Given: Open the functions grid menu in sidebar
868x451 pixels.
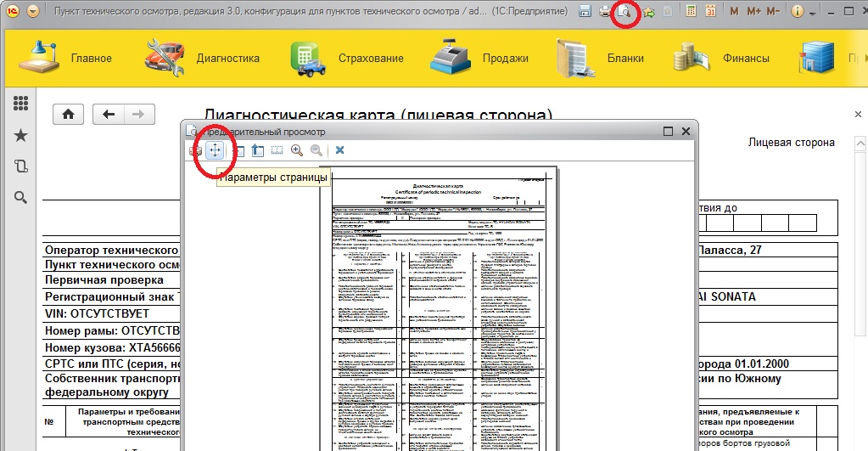Looking at the screenshot, I should click(20, 103).
